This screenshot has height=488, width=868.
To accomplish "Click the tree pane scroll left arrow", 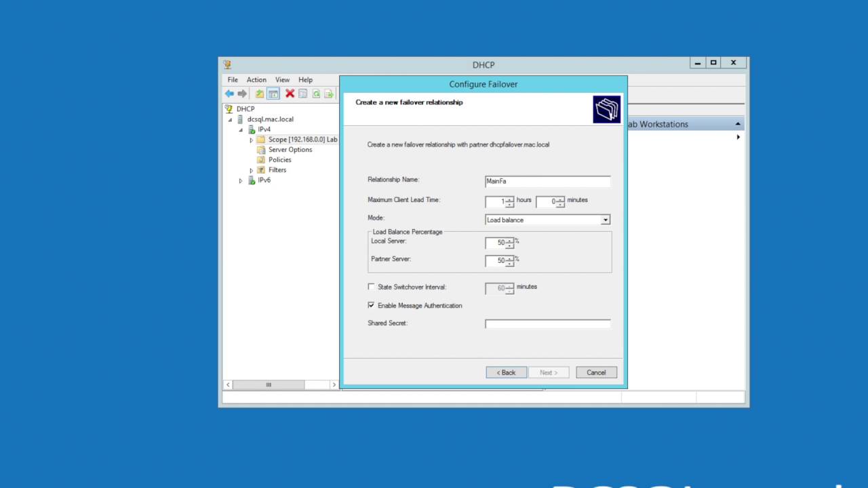I will click(x=228, y=385).
